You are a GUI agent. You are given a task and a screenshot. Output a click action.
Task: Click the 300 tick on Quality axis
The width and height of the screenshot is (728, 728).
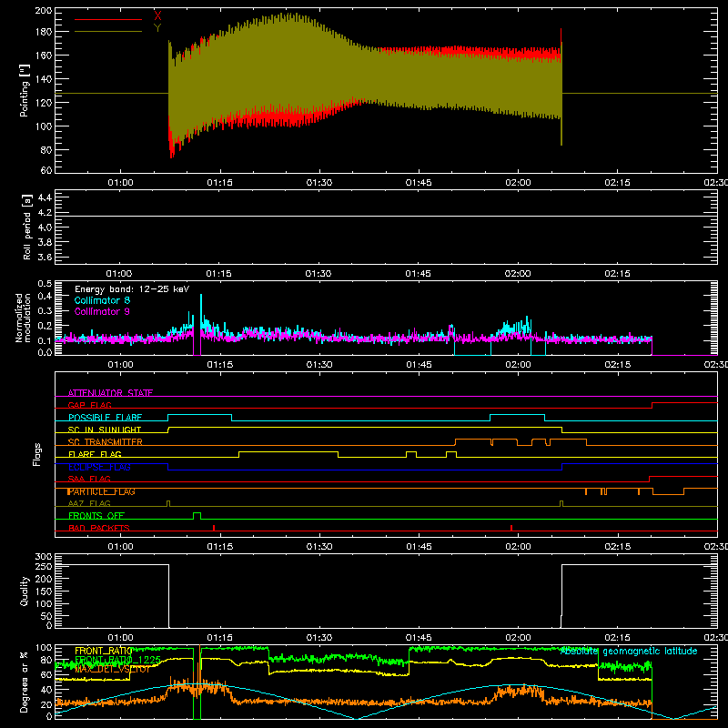click(x=44, y=557)
